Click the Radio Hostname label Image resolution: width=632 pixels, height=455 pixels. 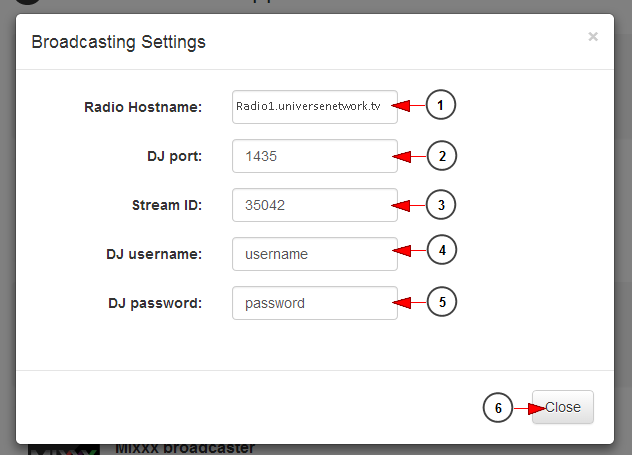pos(143,107)
